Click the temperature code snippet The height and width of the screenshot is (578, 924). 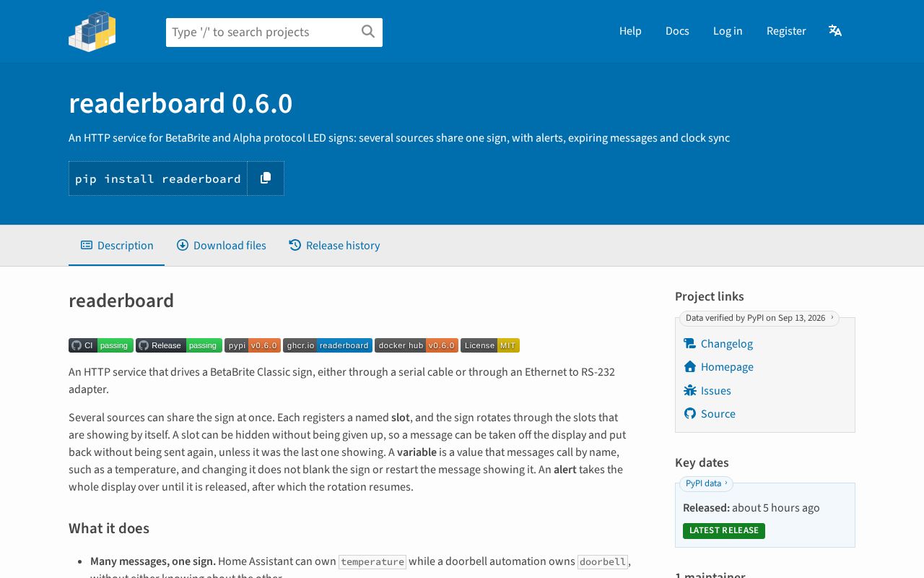coord(372,561)
